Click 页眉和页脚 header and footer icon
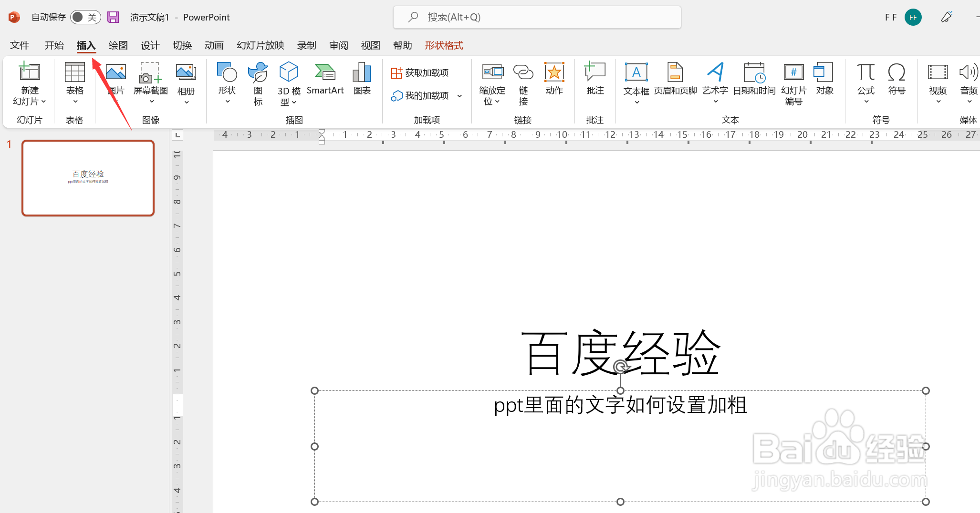Viewport: 980px width, 513px height. pyautogui.click(x=675, y=72)
